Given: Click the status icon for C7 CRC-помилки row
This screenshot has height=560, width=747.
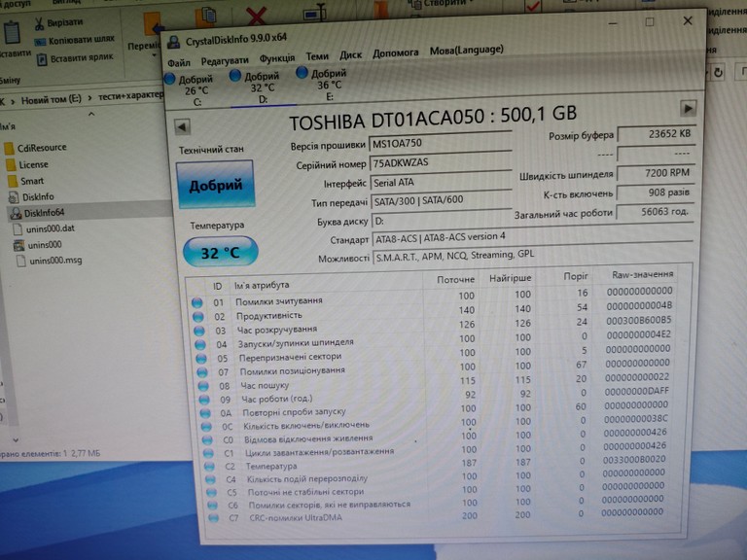Looking at the screenshot, I should [x=213, y=518].
